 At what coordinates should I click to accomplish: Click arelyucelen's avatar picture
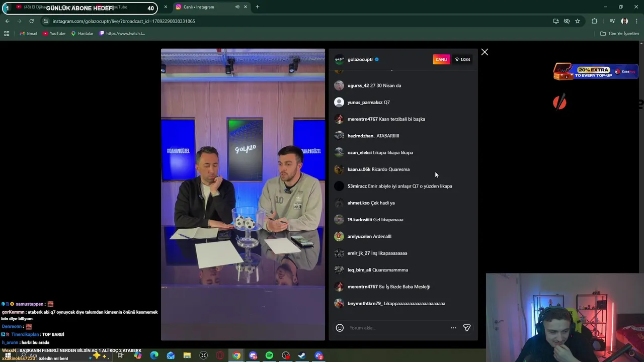pyautogui.click(x=339, y=236)
